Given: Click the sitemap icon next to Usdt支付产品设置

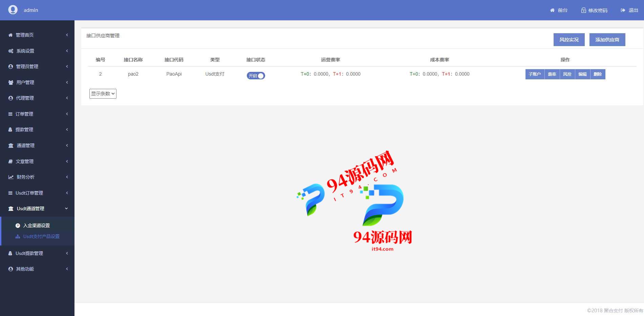Looking at the screenshot, I should click(x=18, y=236).
